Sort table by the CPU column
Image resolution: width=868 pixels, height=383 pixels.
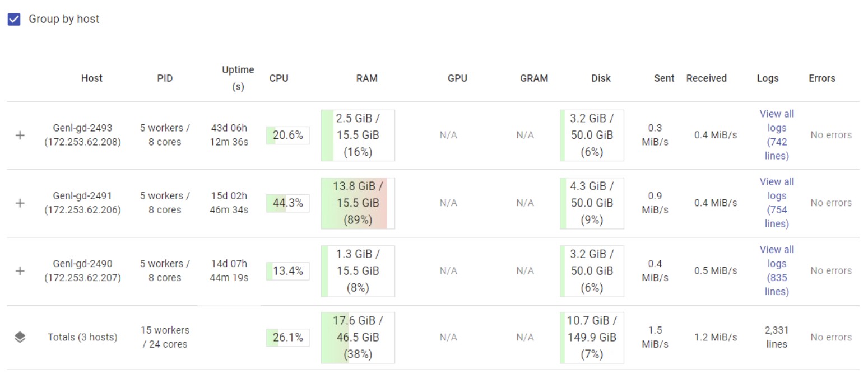pos(279,78)
